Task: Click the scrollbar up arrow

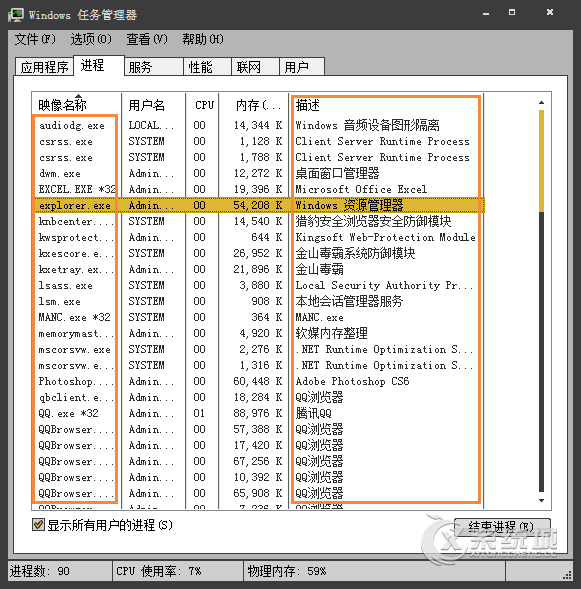Action: [x=541, y=102]
